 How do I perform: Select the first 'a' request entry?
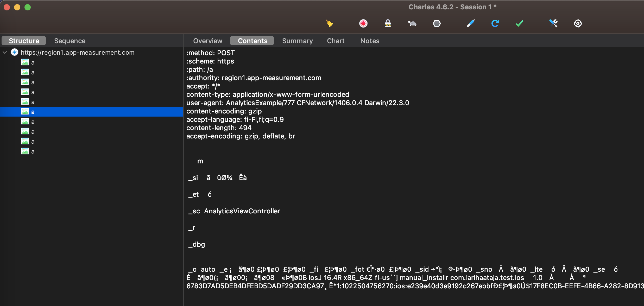[x=33, y=62]
